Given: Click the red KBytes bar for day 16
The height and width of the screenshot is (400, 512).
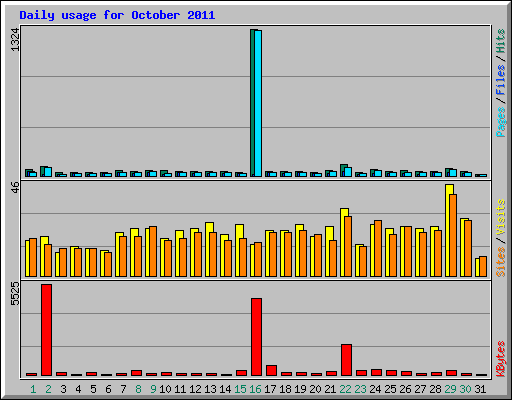Looking at the screenshot, I should point(256,337).
